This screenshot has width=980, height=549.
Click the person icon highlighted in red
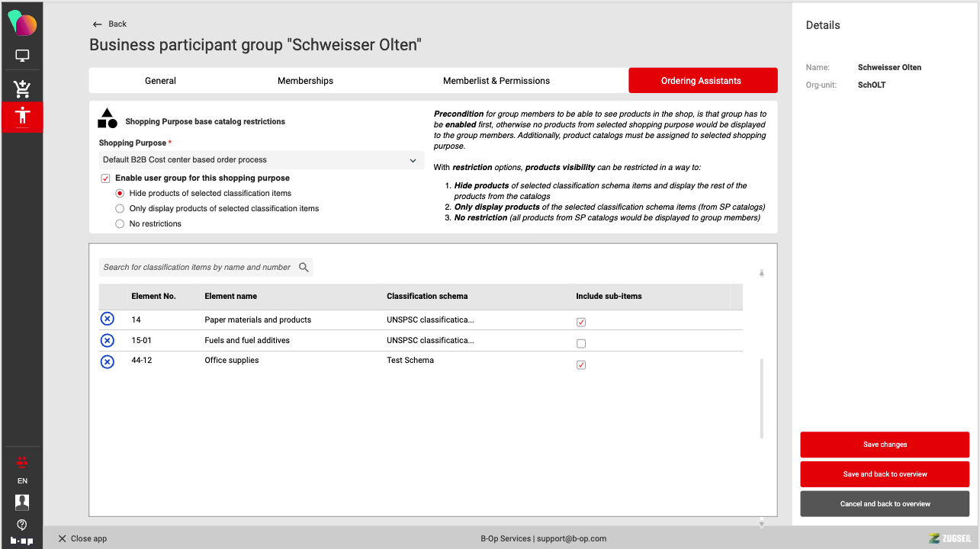22,117
